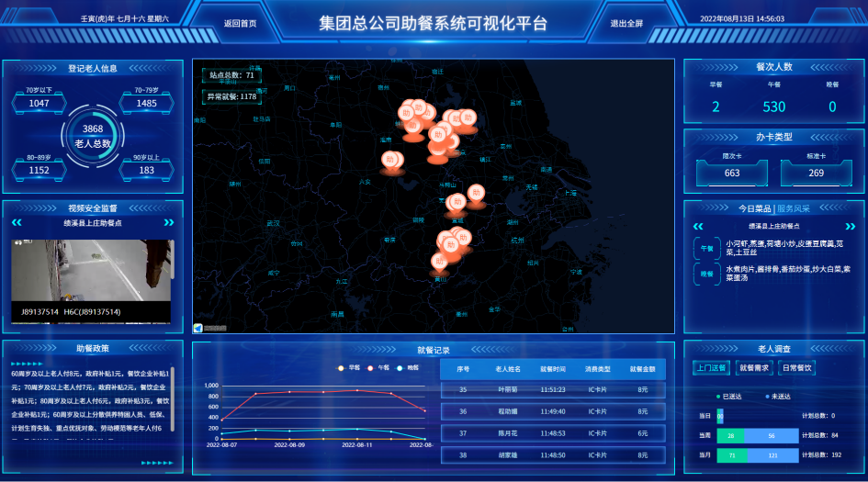
Task: Show previous video monitoring site (left chevron)
Action: point(16,222)
